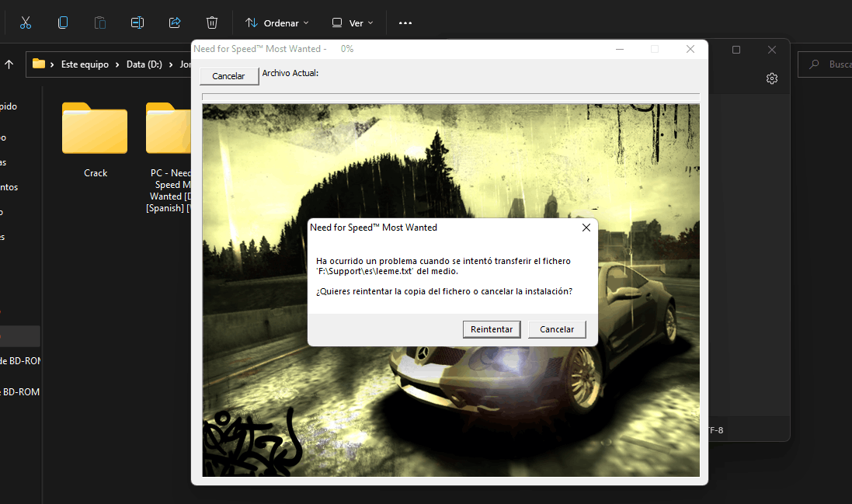Screen dimensions: 852x504
Task: Click the 'pido' quick access sidebar entry
Action: click(9, 106)
